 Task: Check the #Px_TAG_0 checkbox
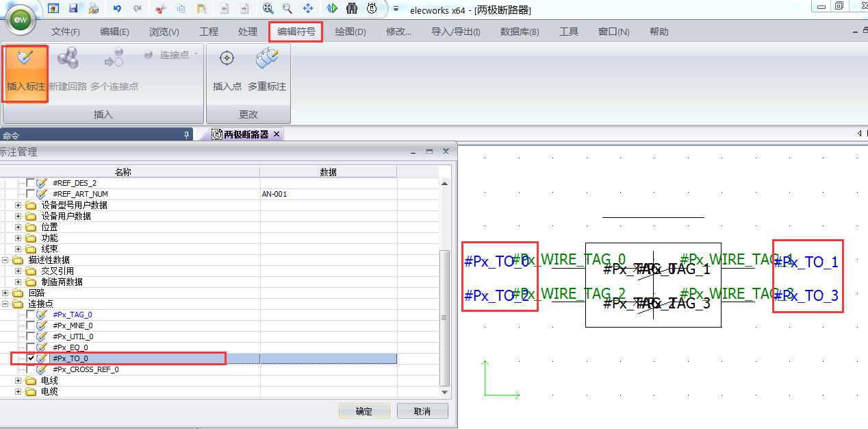[x=30, y=315]
